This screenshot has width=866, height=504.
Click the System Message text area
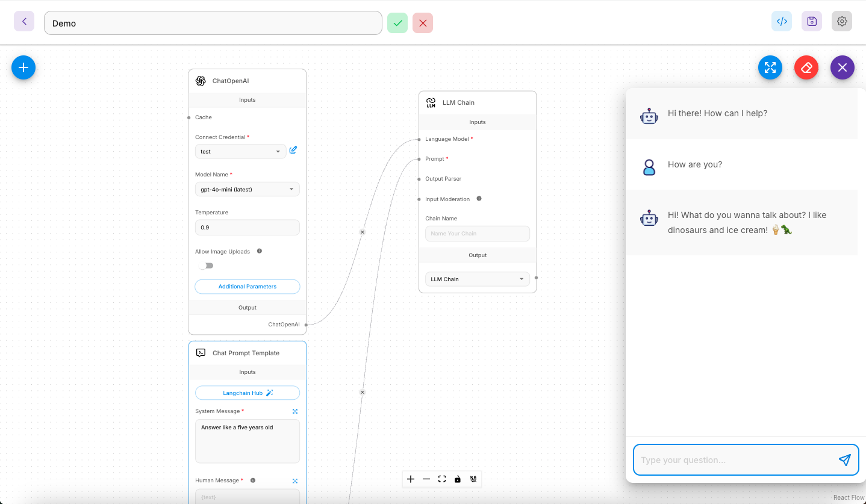pos(248,441)
